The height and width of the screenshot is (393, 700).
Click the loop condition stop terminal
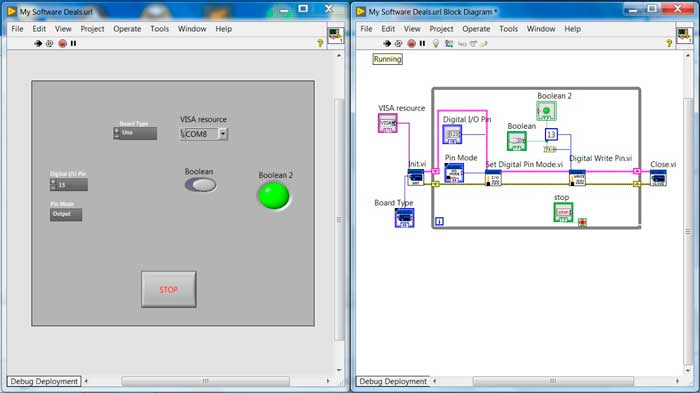click(x=582, y=222)
